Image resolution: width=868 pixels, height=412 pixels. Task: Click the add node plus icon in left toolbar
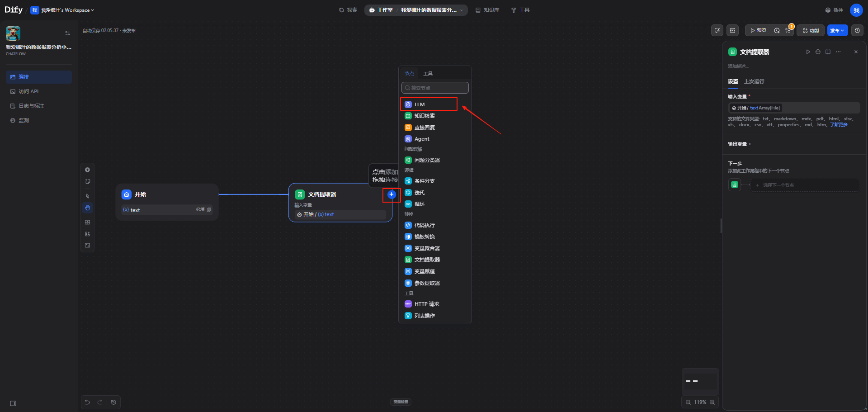pyautogui.click(x=87, y=170)
